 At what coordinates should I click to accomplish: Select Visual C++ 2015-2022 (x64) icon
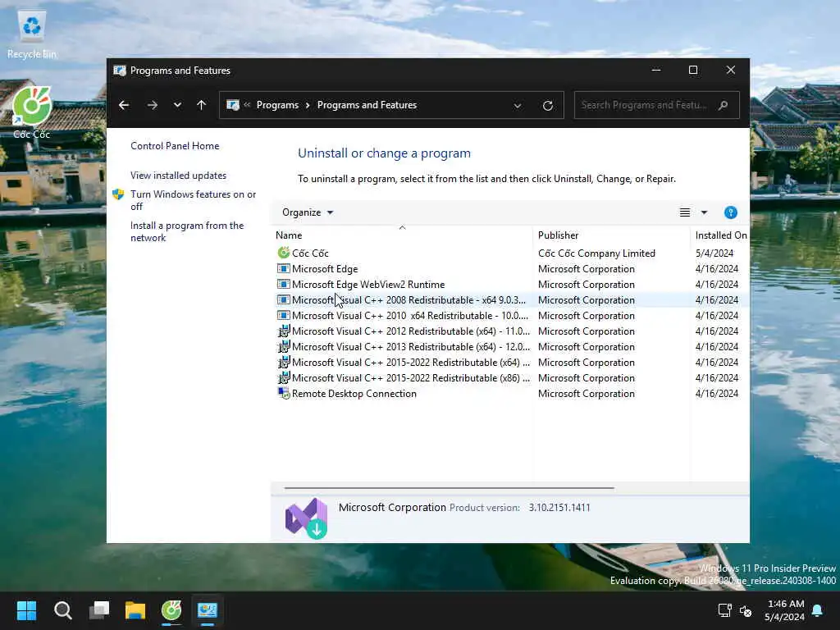coord(283,362)
